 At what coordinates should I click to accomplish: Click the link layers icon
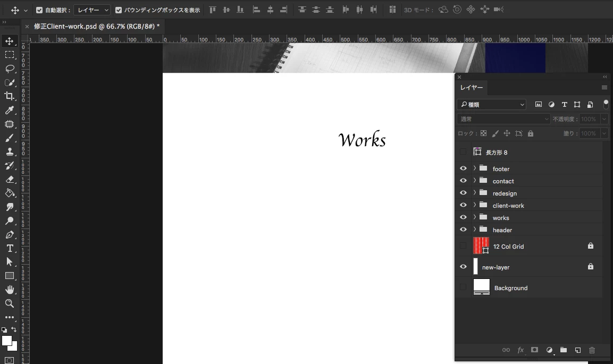click(x=506, y=350)
